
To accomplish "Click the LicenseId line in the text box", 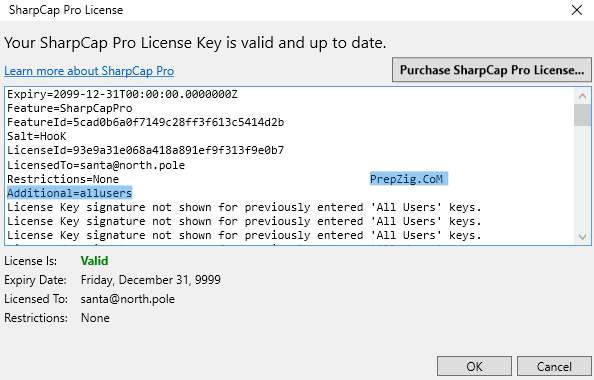I will tap(145, 150).
